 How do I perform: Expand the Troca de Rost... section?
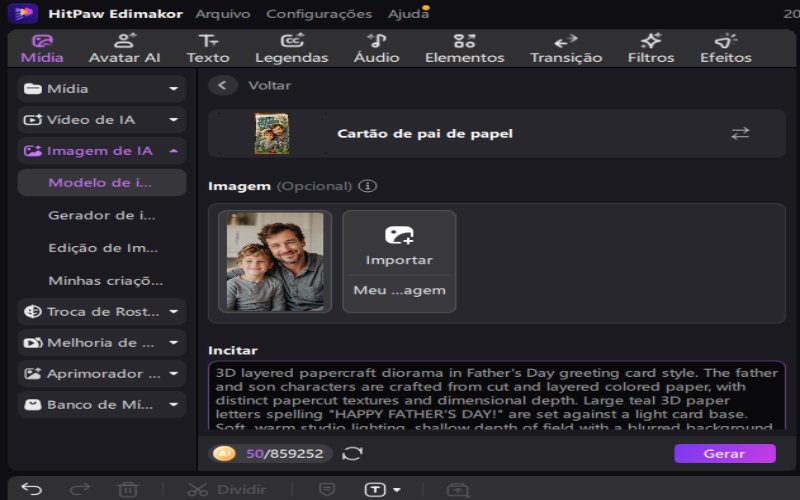coord(102,312)
